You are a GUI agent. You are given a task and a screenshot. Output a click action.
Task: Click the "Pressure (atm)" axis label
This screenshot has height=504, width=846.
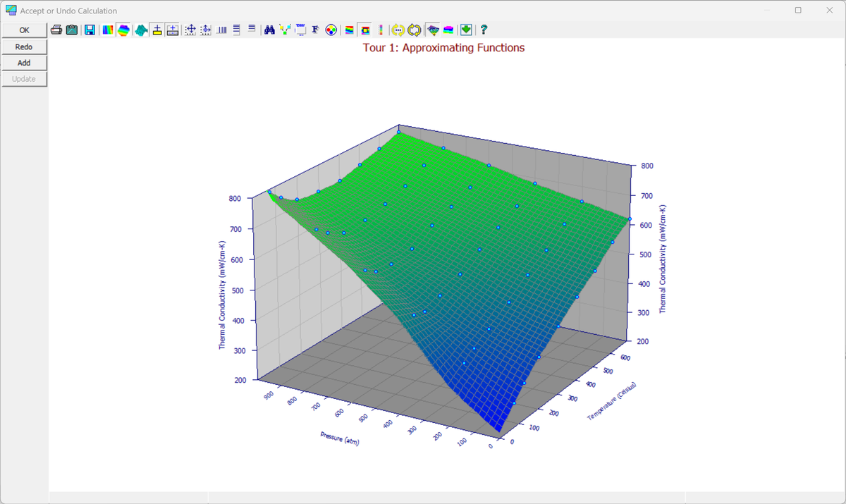pyautogui.click(x=340, y=438)
